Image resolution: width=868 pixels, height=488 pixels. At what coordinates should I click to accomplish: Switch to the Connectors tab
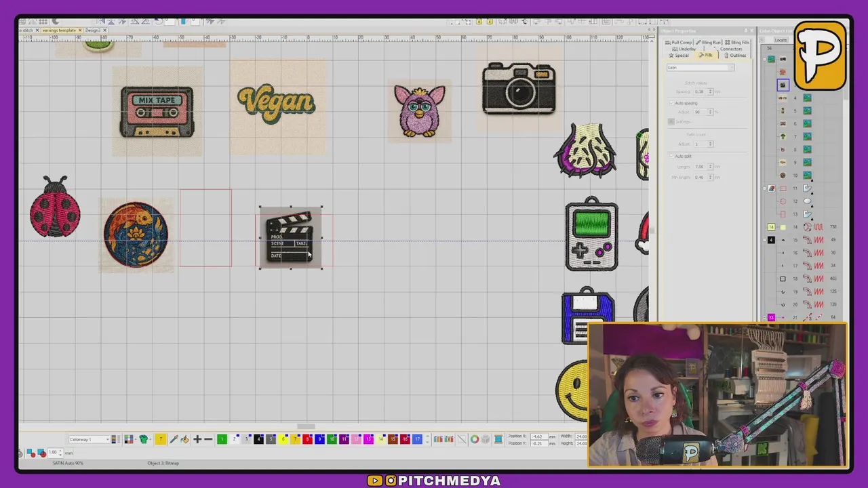pos(730,49)
